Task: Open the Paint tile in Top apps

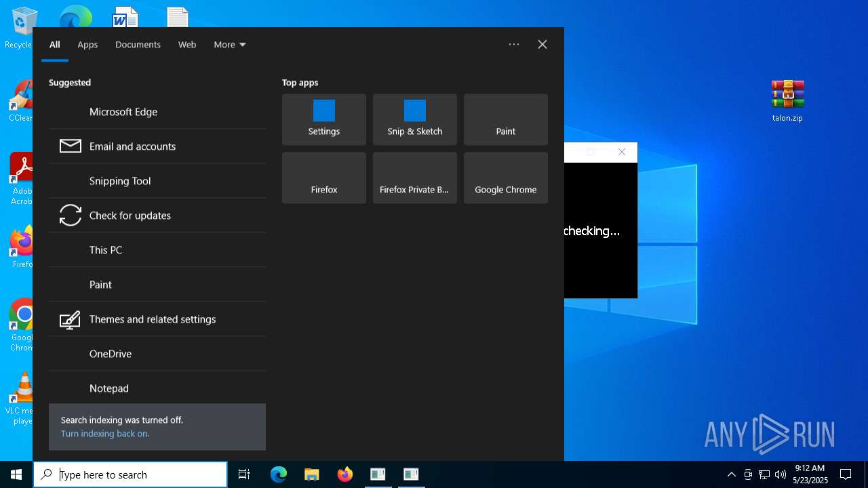Action: tap(506, 119)
